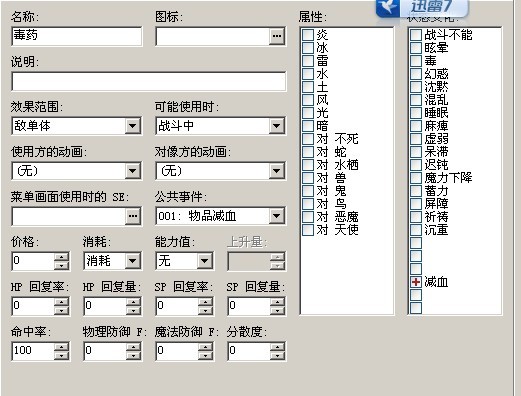
Task: Increase HP 回复率 with up arrow
Action: (62, 302)
